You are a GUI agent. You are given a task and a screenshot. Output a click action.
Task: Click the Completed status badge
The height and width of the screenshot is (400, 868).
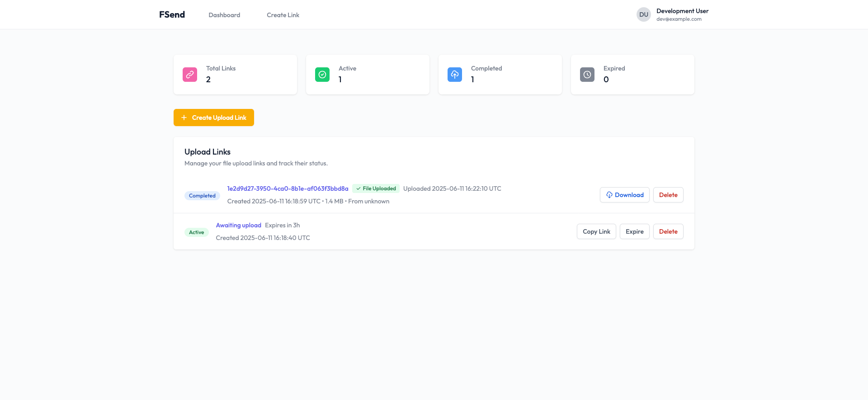click(202, 196)
